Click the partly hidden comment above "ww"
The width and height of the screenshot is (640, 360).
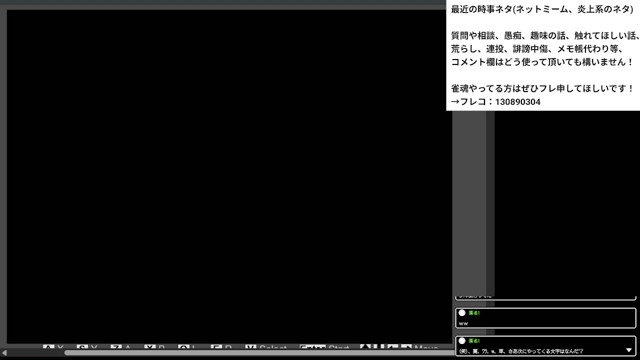coord(546,297)
